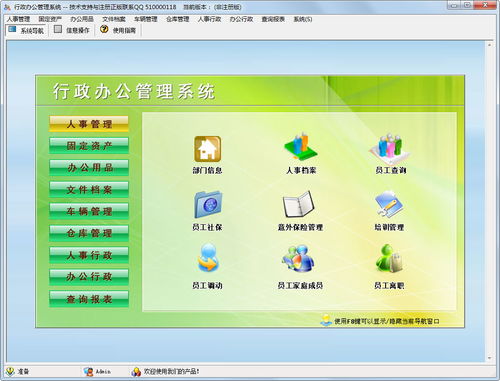This screenshot has height=381, width=500.
Task: Select the 人事行政 sidebar button
Action: click(x=89, y=255)
